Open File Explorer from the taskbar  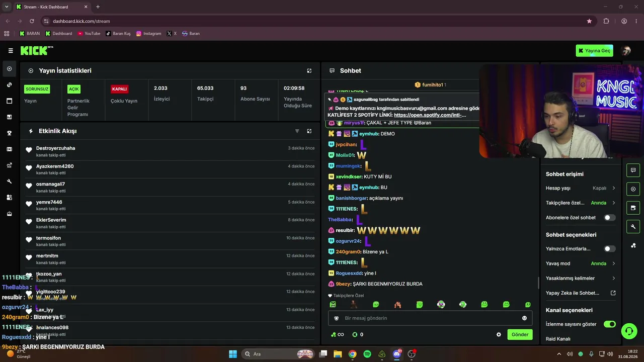pyautogui.click(x=338, y=354)
